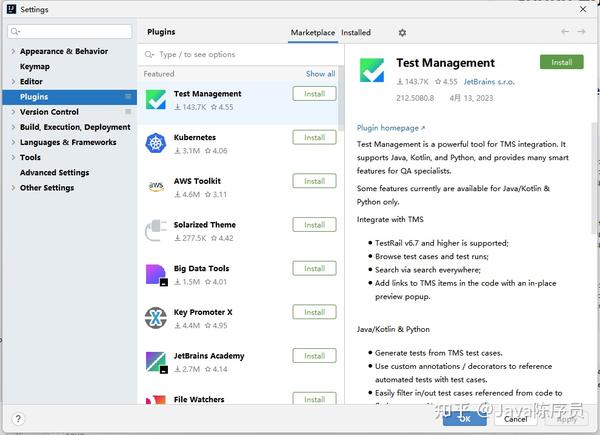The image size is (600, 435).
Task: Install Big Data Tools
Action: click(315, 269)
